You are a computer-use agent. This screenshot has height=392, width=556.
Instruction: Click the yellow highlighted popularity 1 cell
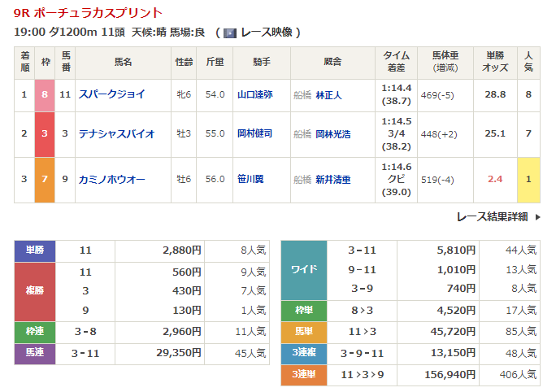tap(528, 178)
